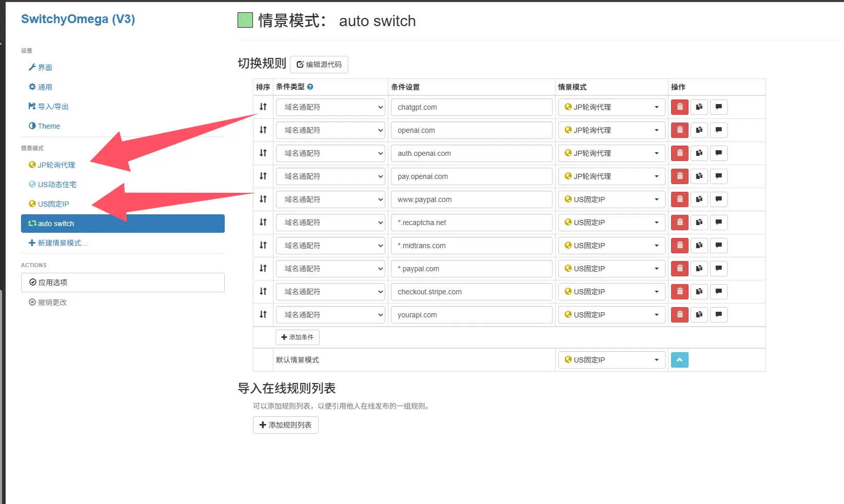
Task: Click 编辑源代码 button
Action: tap(319, 65)
